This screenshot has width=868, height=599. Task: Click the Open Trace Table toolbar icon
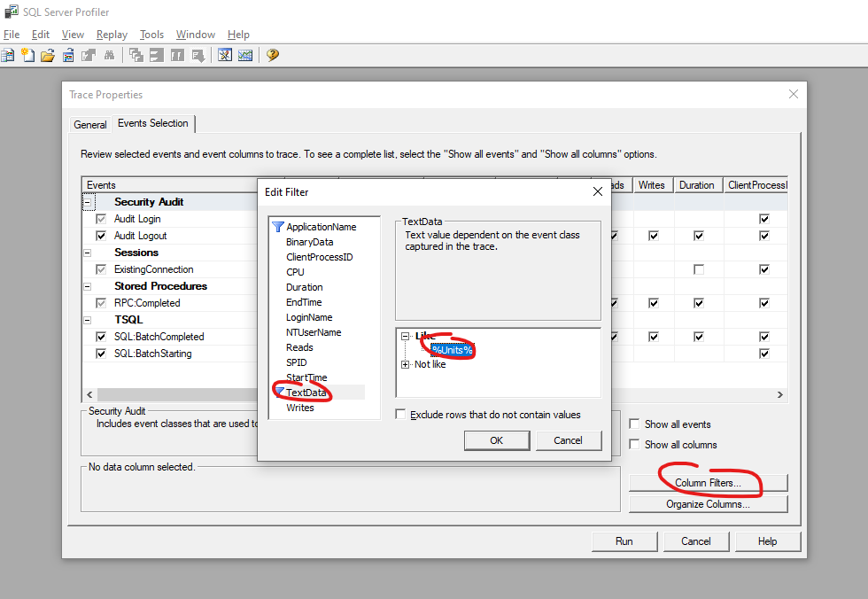pos(68,55)
